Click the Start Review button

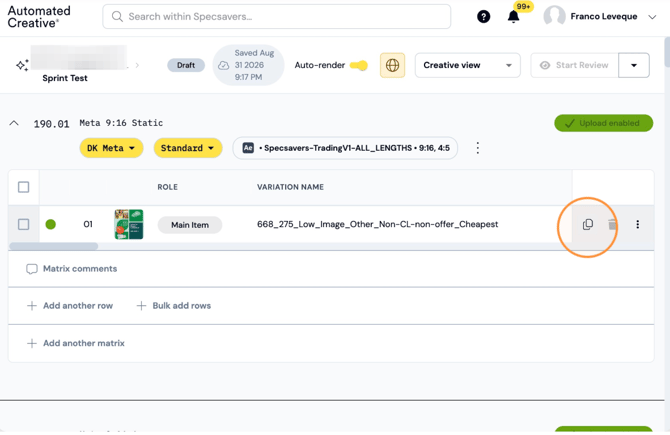574,65
